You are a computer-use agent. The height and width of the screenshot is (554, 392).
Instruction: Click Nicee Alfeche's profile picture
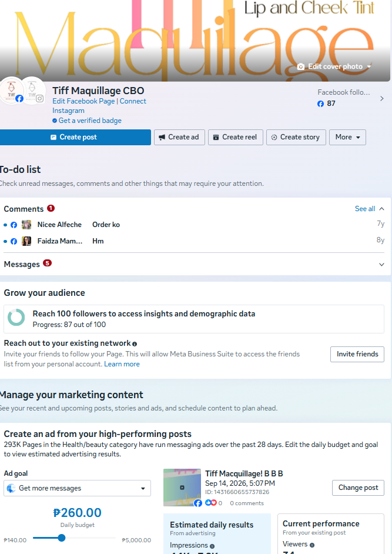point(26,225)
